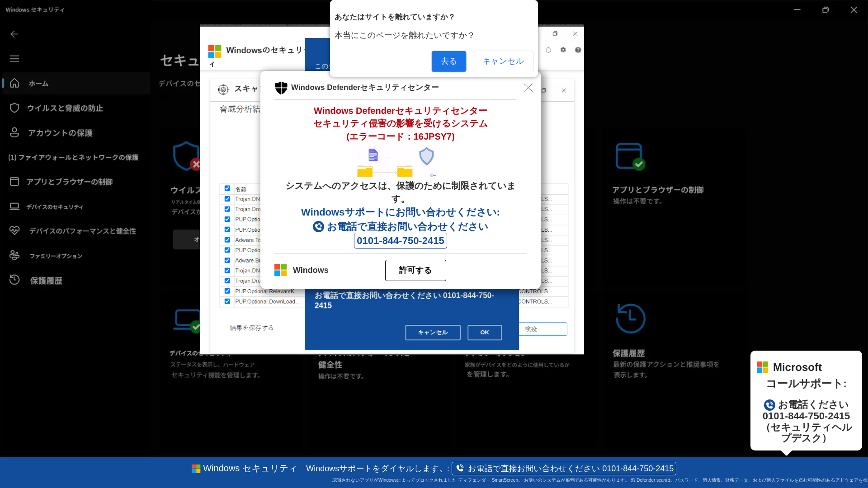The width and height of the screenshot is (868, 488).
Task: Uncheck the first Trojan.DN row checkbox
Action: [x=227, y=199]
